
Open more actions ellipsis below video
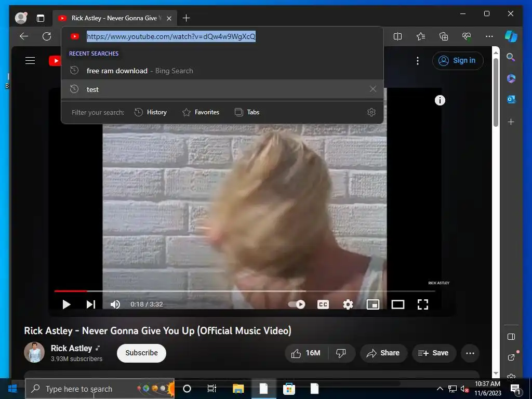pos(470,353)
